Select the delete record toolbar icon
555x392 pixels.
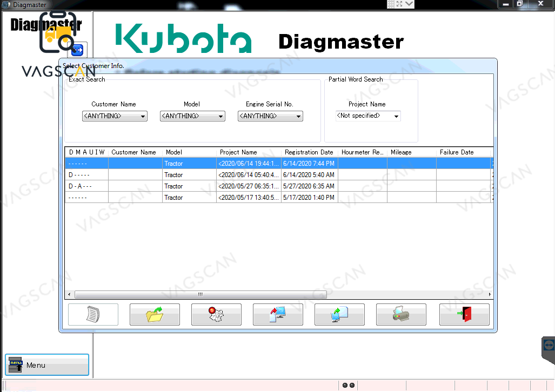click(216, 314)
